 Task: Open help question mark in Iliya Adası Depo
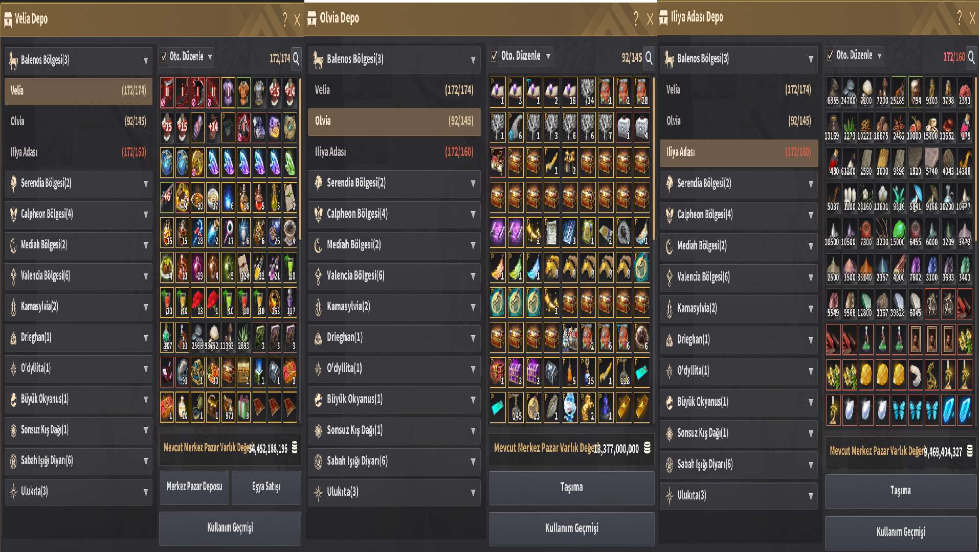[x=959, y=18]
